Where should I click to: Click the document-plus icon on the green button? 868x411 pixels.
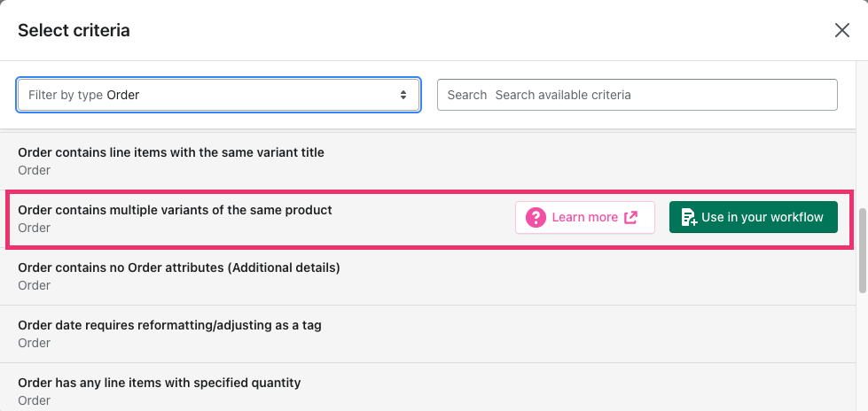pos(688,217)
